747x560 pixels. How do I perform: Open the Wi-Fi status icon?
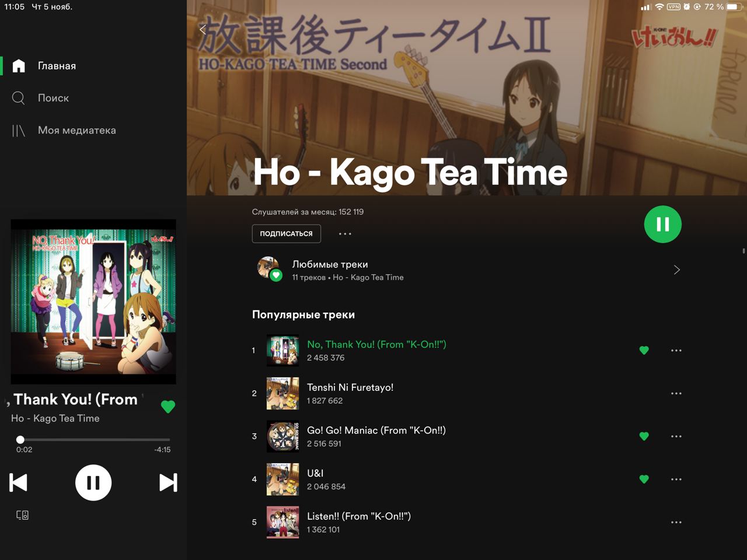click(659, 7)
